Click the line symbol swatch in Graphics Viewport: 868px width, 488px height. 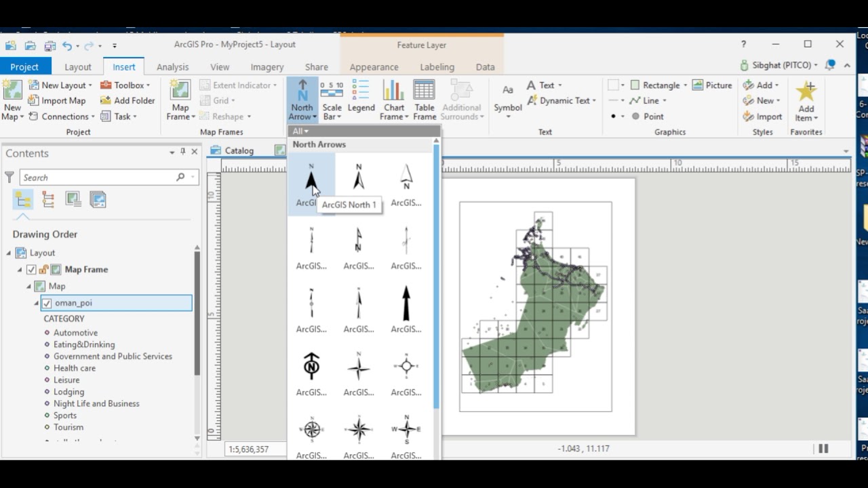tap(614, 101)
